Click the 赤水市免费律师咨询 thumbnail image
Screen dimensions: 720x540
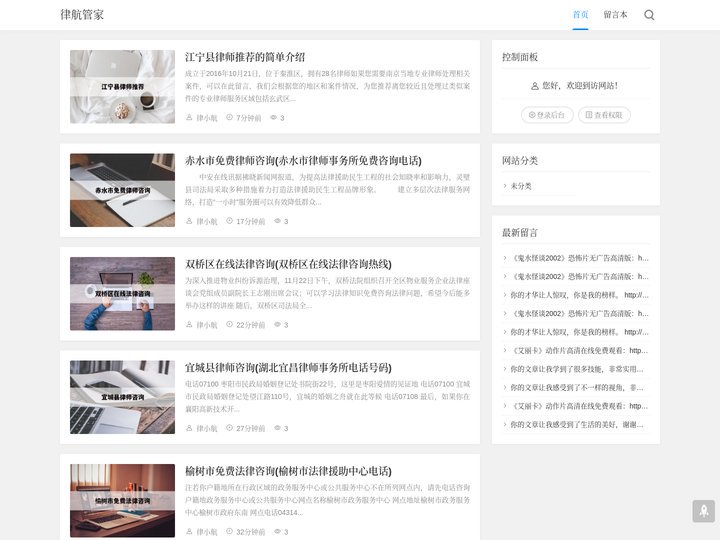click(x=122, y=190)
